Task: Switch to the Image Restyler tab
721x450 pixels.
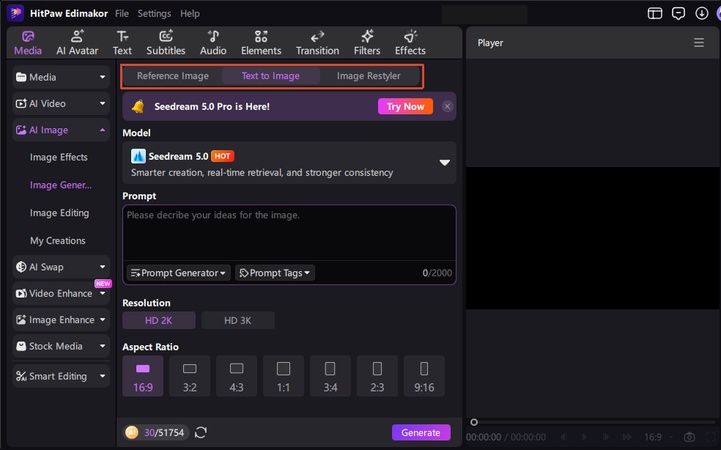Action: [369, 76]
